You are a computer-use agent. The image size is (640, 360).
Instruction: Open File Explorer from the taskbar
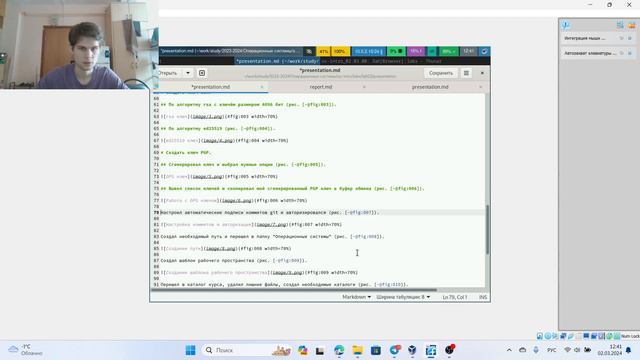pyautogui.click(x=358, y=350)
